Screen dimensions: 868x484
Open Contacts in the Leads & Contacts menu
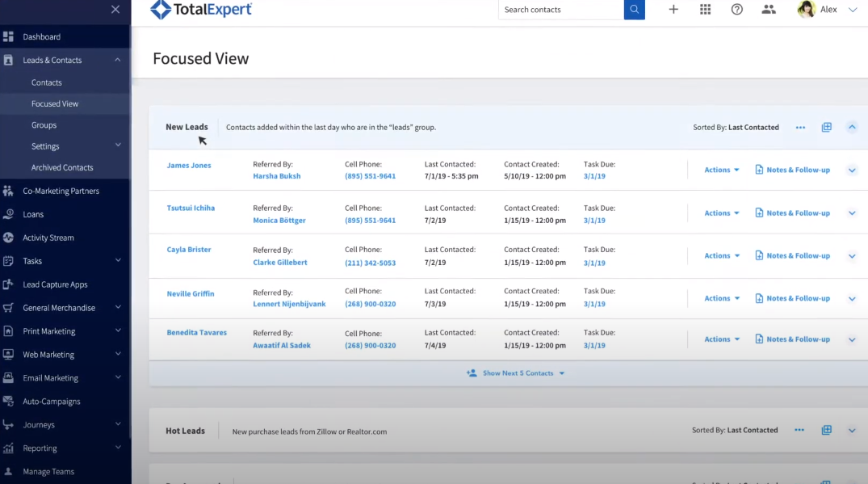pyautogui.click(x=46, y=82)
